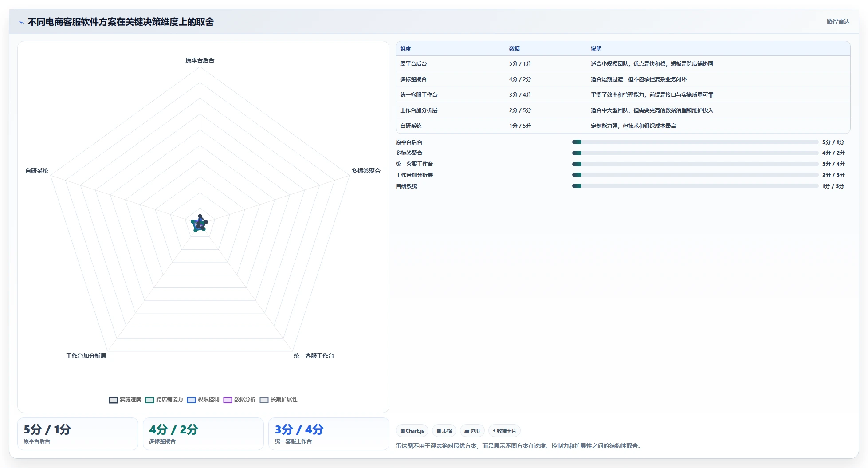Click the 工作台加分析层 radar axis label

click(x=86, y=356)
